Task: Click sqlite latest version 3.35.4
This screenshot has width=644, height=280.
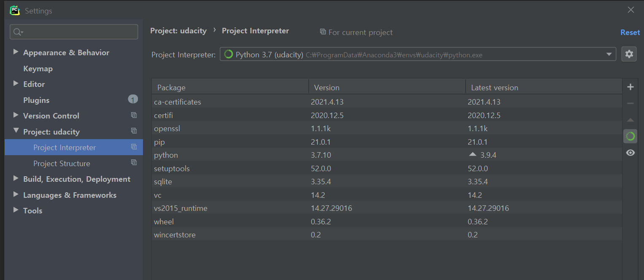Action: point(478,182)
